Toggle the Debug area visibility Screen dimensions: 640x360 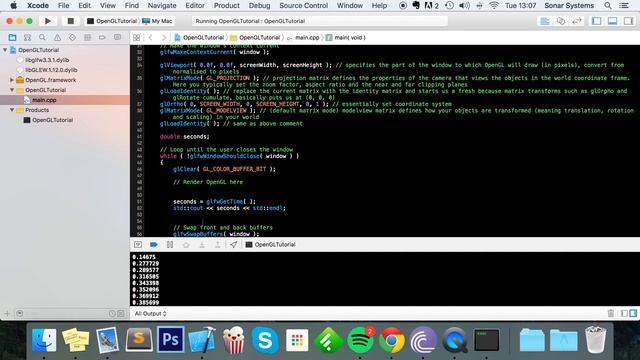tap(612, 21)
